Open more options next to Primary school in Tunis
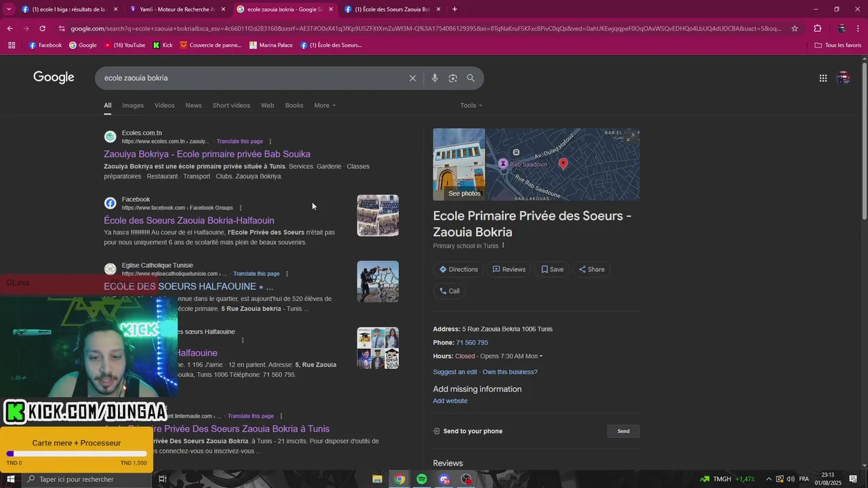 pyautogui.click(x=503, y=245)
